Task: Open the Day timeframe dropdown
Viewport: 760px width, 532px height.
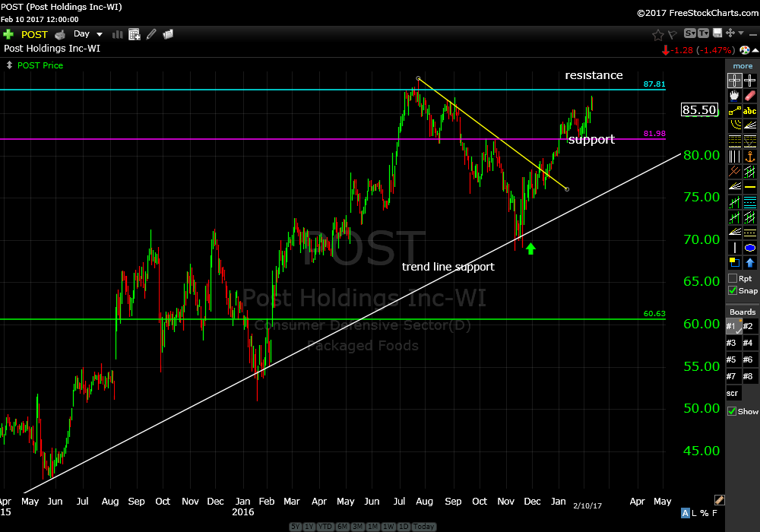Action: tap(88, 34)
